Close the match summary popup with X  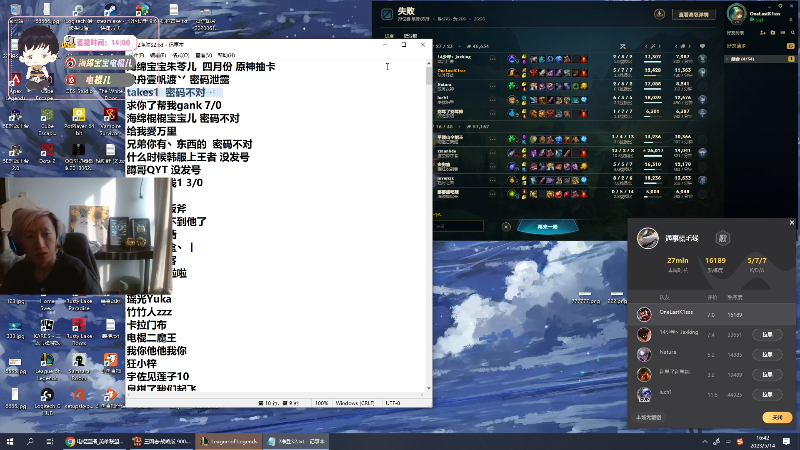click(792, 222)
